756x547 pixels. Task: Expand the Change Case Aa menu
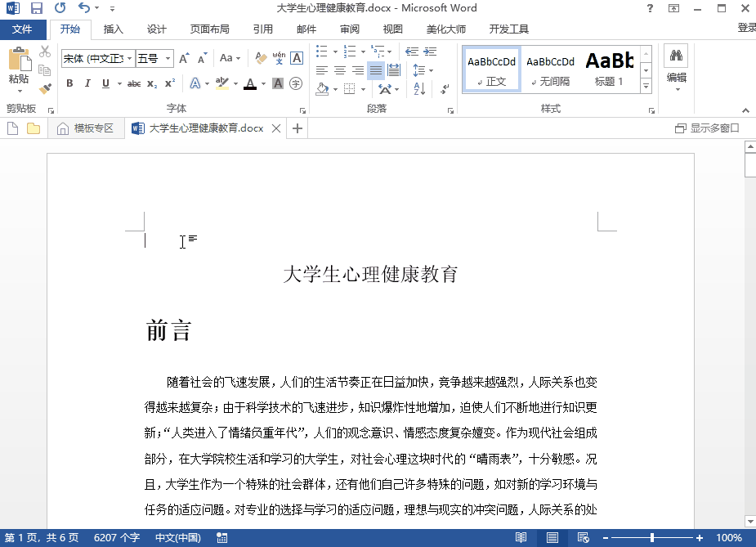pos(230,58)
